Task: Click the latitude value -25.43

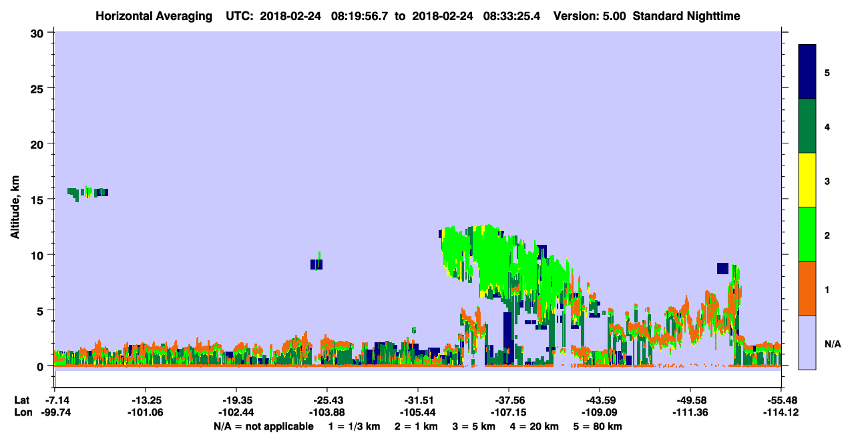Action: point(327,400)
